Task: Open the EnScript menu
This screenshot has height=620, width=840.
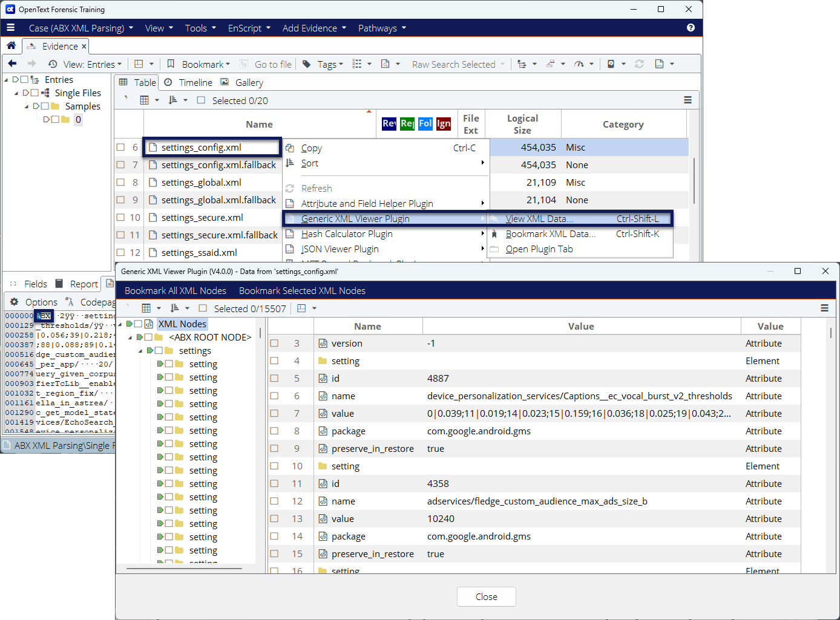Action: 249,28
